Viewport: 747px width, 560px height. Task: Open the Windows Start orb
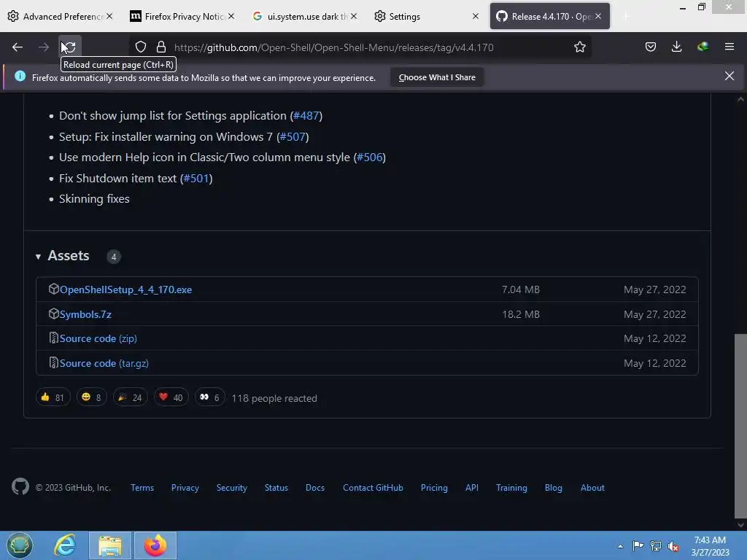20,545
